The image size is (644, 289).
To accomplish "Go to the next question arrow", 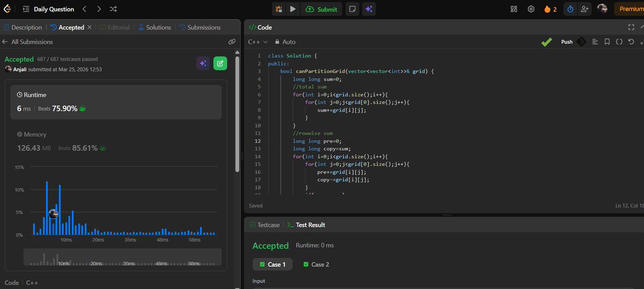I will tap(99, 9).
